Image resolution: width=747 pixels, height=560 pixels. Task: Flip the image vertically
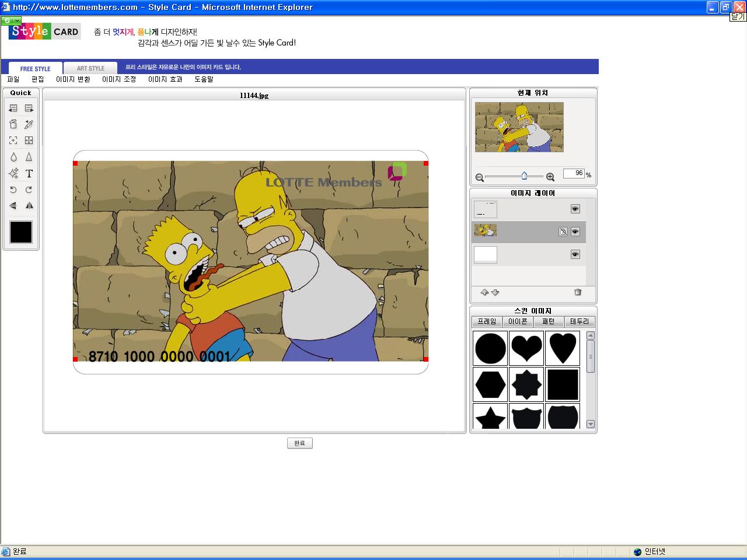pyautogui.click(x=13, y=205)
